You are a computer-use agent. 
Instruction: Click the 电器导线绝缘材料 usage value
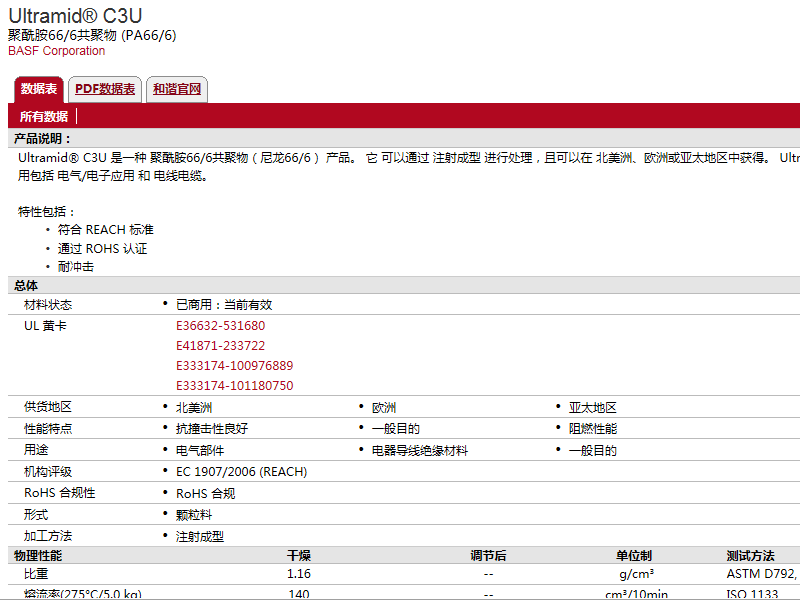coord(420,450)
